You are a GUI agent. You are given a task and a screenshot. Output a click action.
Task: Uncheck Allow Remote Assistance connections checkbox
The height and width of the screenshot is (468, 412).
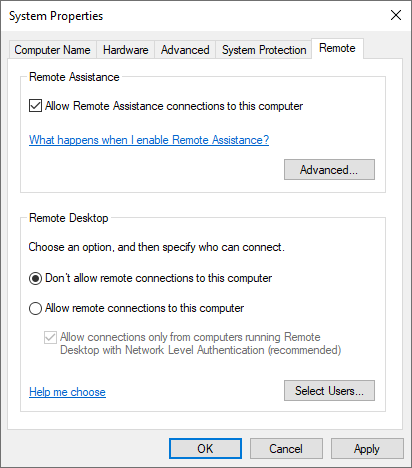[x=35, y=106]
